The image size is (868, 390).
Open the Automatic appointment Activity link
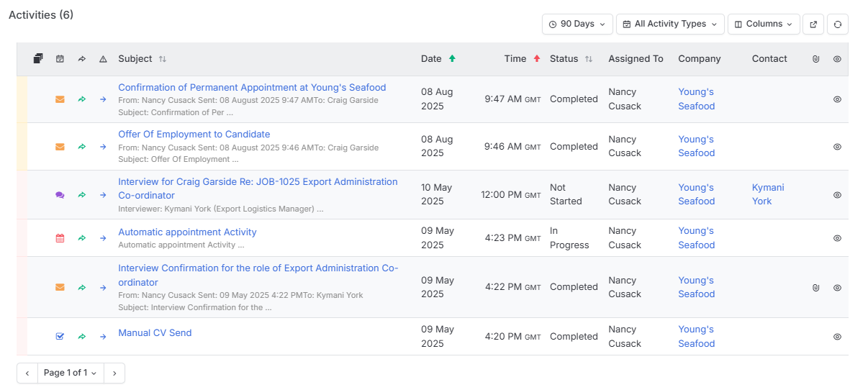tap(187, 232)
